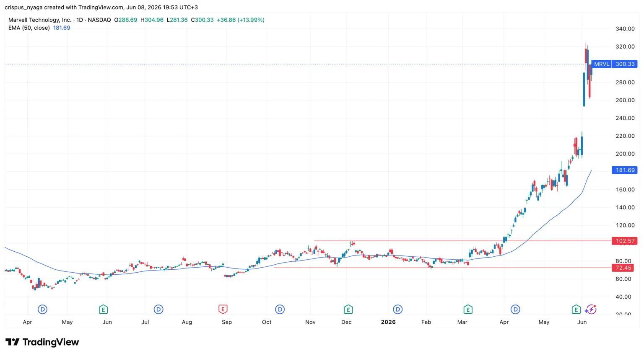The height and width of the screenshot is (356, 644).
Task: Click the "Sep" time axis label
Action: (227, 322)
